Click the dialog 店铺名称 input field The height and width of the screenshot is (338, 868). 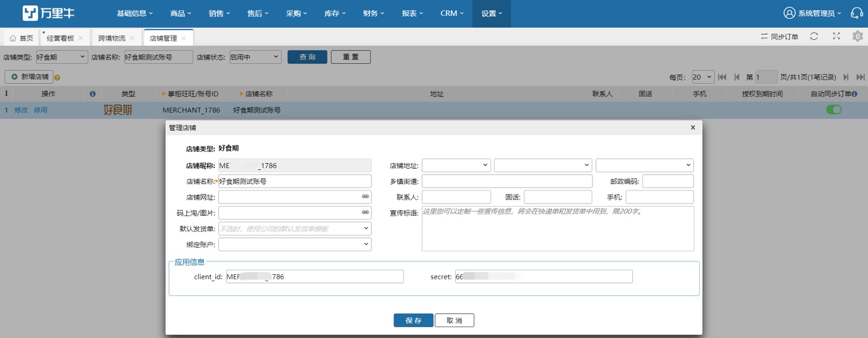pyautogui.click(x=295, y=181)
